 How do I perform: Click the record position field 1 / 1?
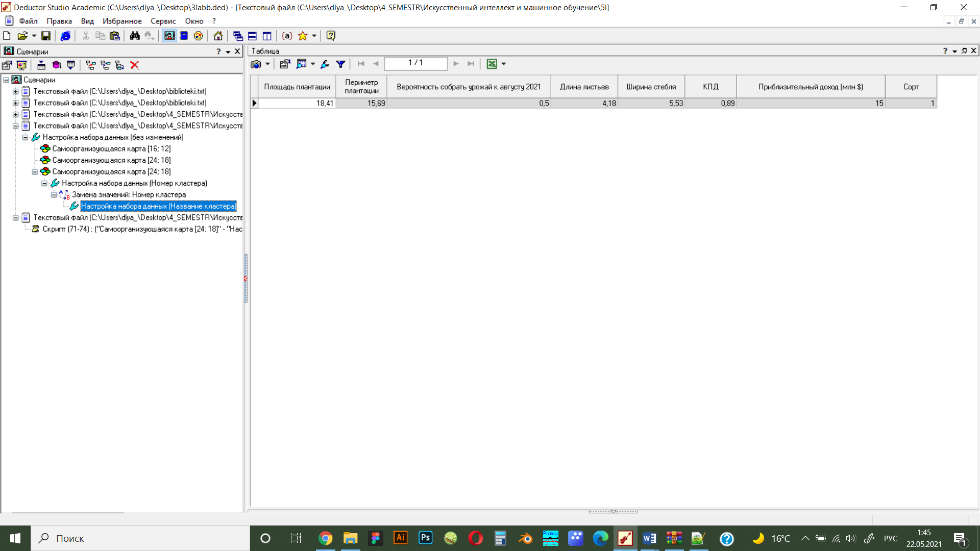tap(415, 63)
